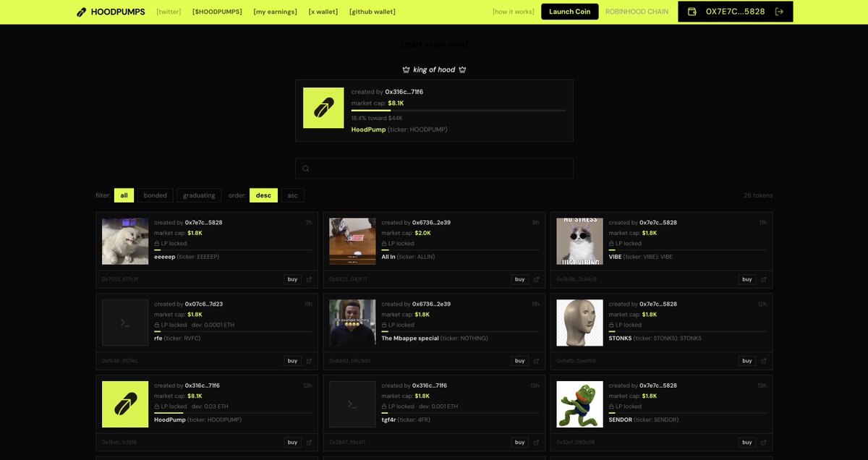Open the [x wallet] nav item

click(x=323, y=12)
